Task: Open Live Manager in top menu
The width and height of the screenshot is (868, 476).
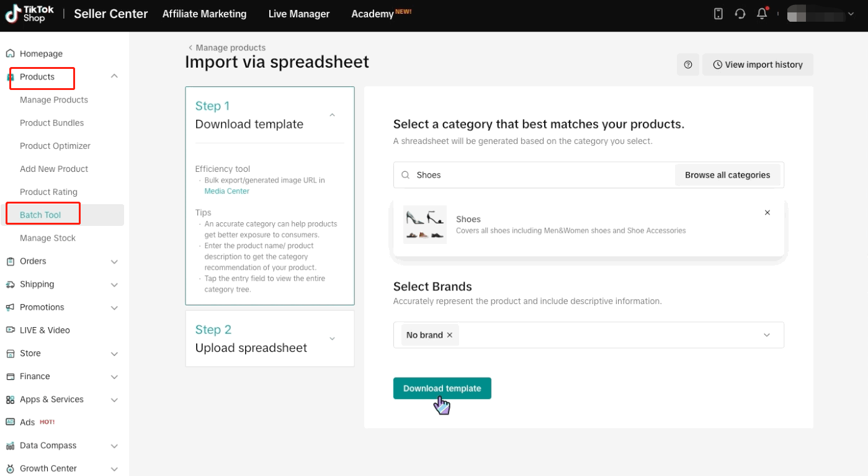Action: tap(299, 14)
